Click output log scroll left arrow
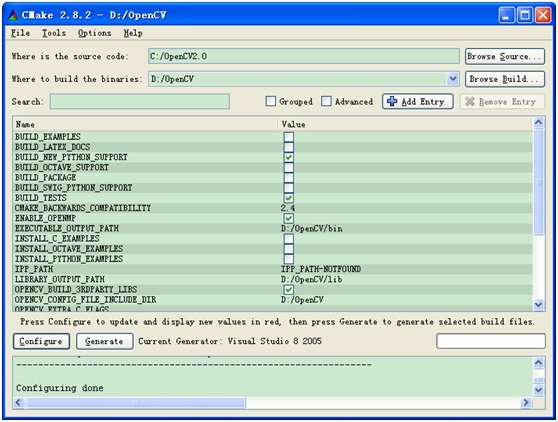 (x=19, y=403)
